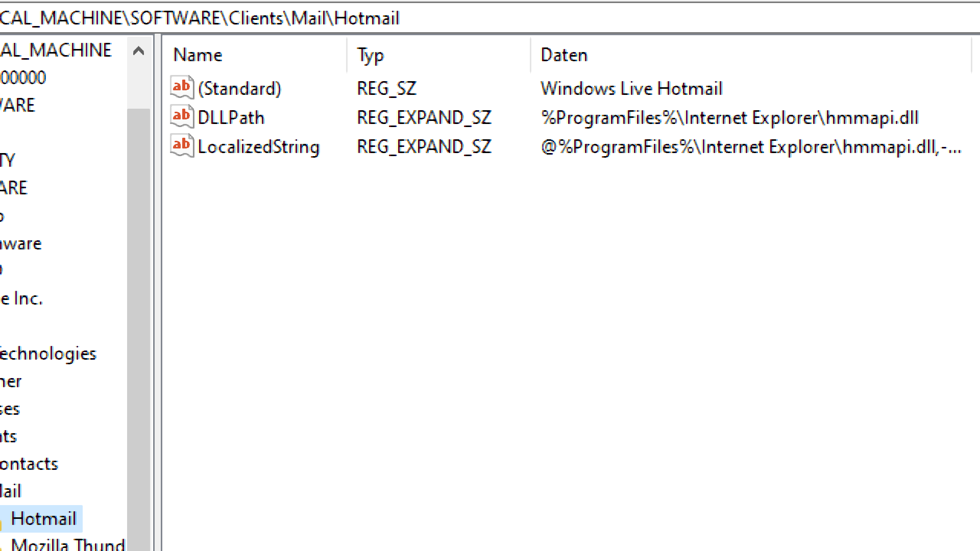The image size is (980, 551).
Task: Click the DLLPath string value icon
Action: coord(182,117)
